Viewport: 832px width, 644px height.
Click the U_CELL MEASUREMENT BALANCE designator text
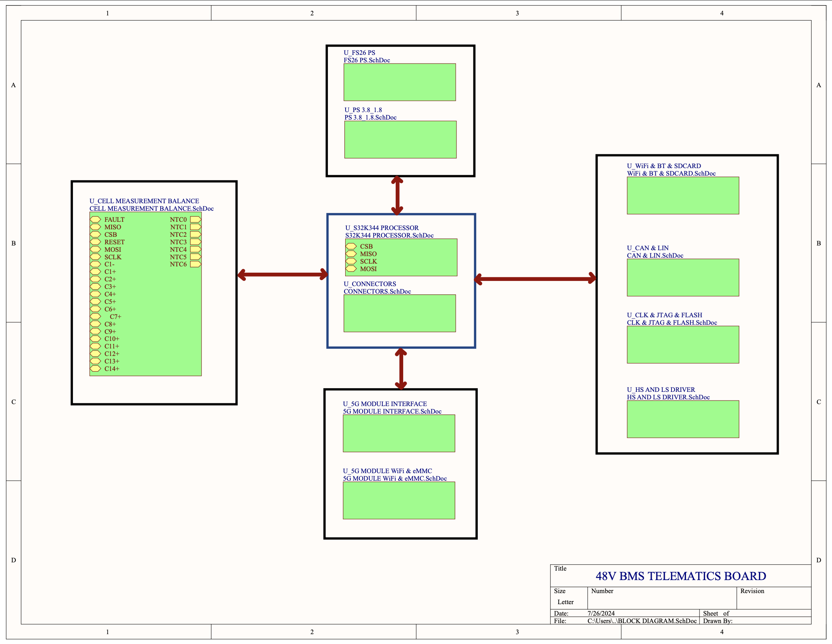pyautogui.click(x=144, y=201)
